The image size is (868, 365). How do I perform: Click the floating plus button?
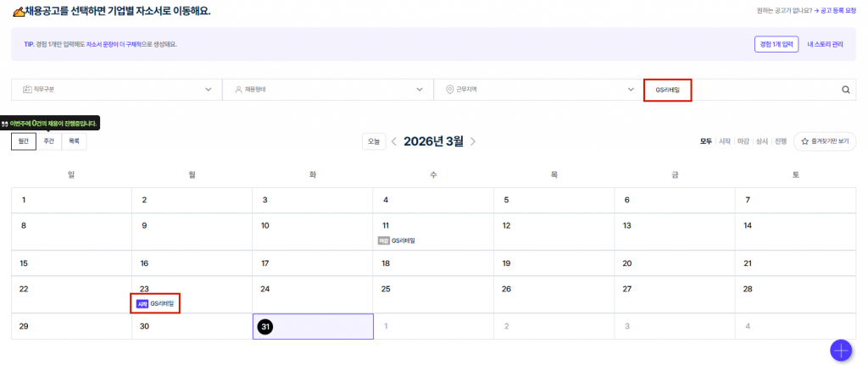841,350
